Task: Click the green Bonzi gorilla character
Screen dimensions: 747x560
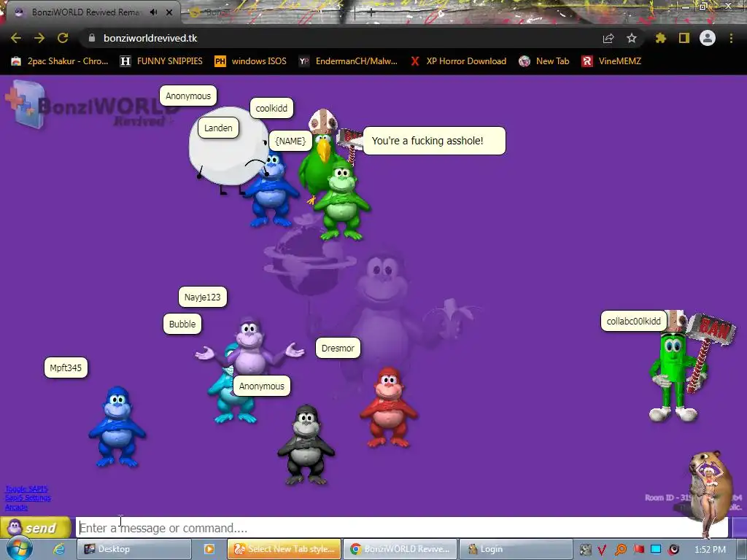Action: pos(342,200)
